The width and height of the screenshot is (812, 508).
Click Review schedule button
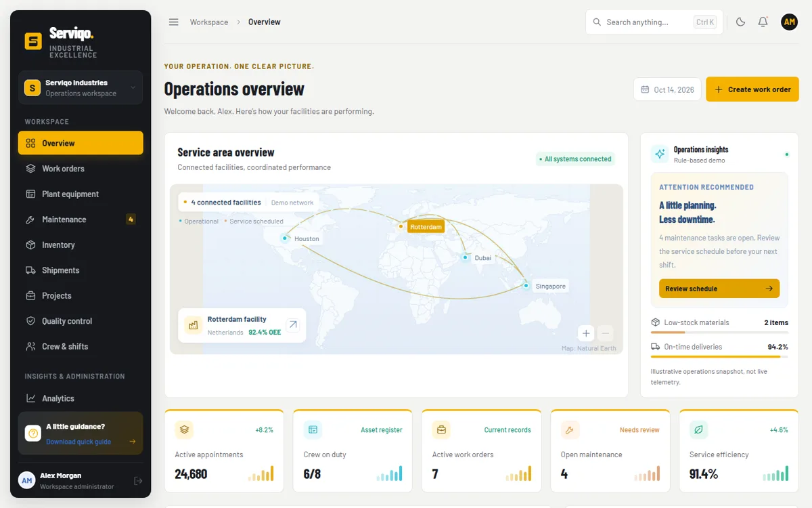click(x=719, y=289)
